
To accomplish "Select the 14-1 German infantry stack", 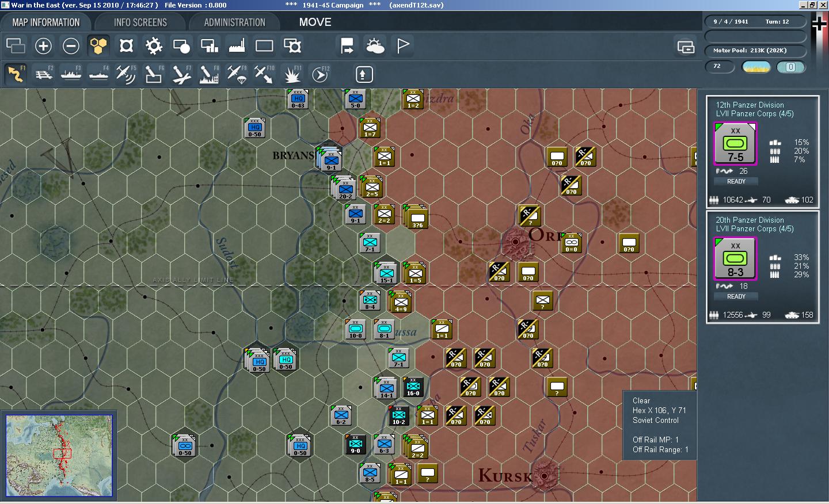I will (386, 388).
